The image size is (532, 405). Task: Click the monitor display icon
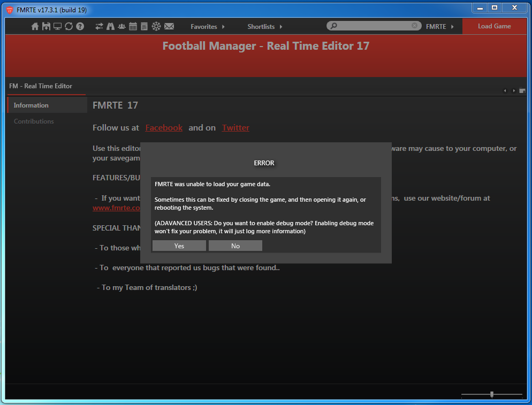point(57,26)
